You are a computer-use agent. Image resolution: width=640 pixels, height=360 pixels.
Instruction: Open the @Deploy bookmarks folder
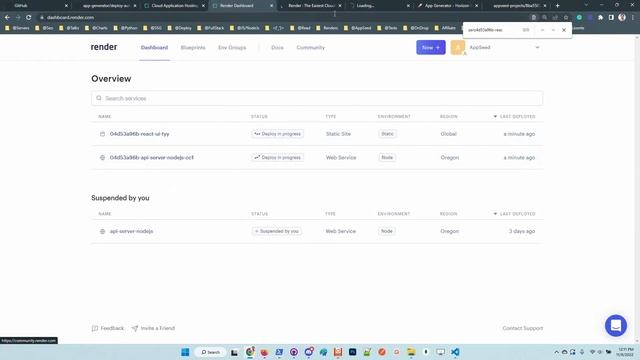(179, 28)
